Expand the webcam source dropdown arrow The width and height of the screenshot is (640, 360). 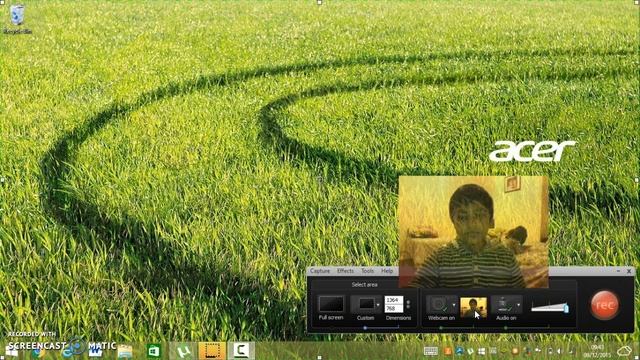pos(454,305)
